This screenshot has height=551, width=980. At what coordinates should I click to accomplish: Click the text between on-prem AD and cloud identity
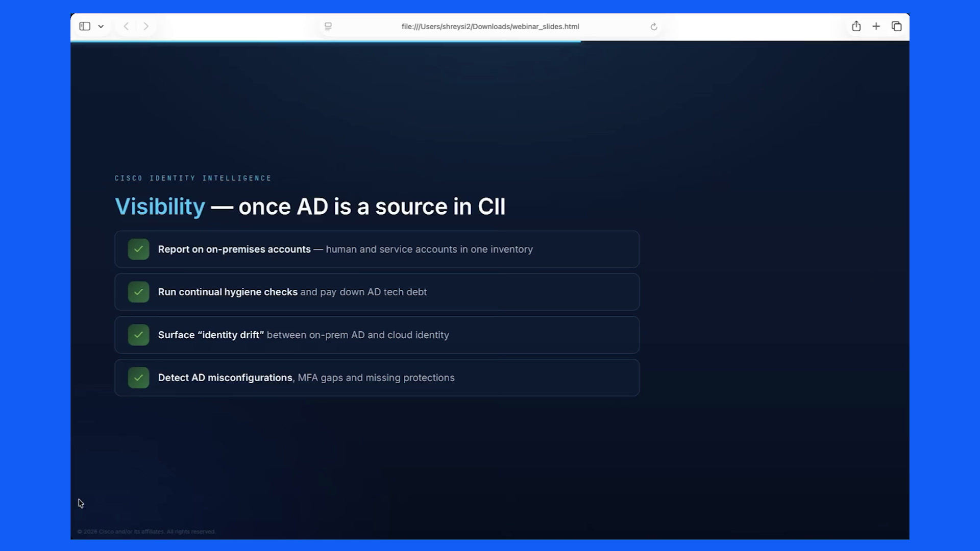(x=358, y=335)
